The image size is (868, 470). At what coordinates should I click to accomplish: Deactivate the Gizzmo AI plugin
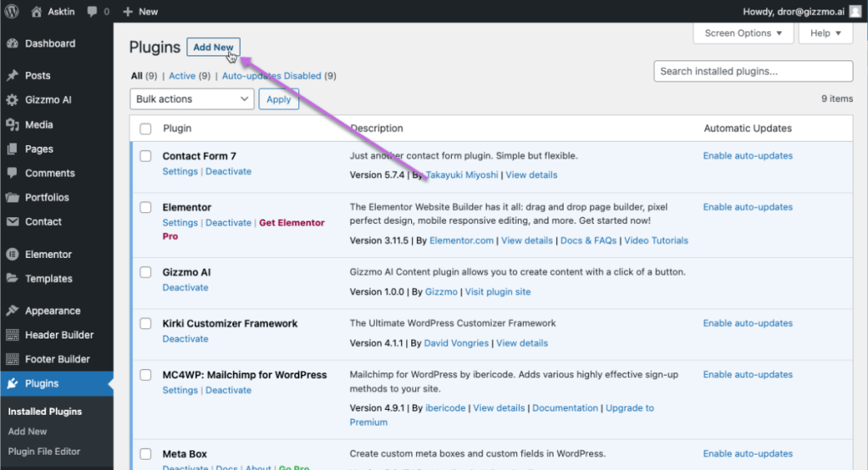click(x=186, y=288)
